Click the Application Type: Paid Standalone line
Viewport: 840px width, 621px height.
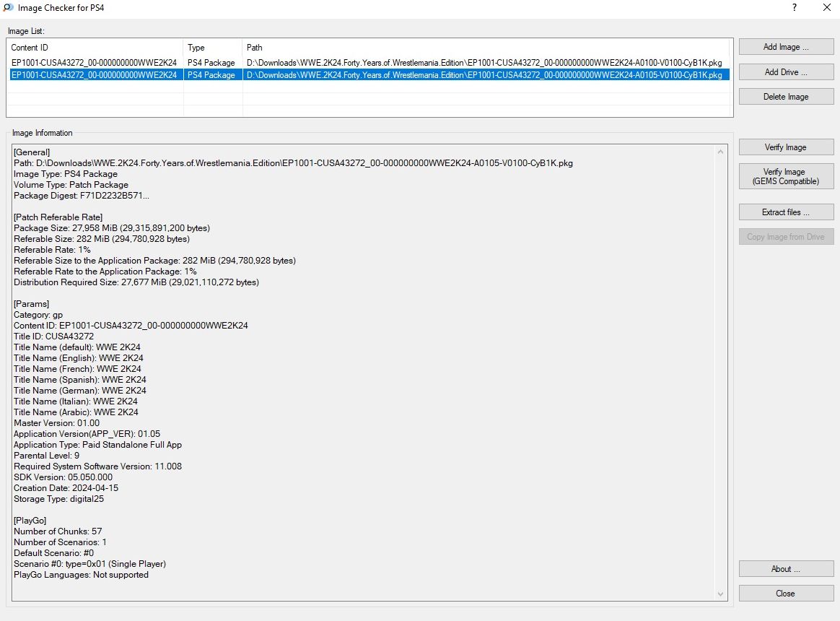point(97,445)
